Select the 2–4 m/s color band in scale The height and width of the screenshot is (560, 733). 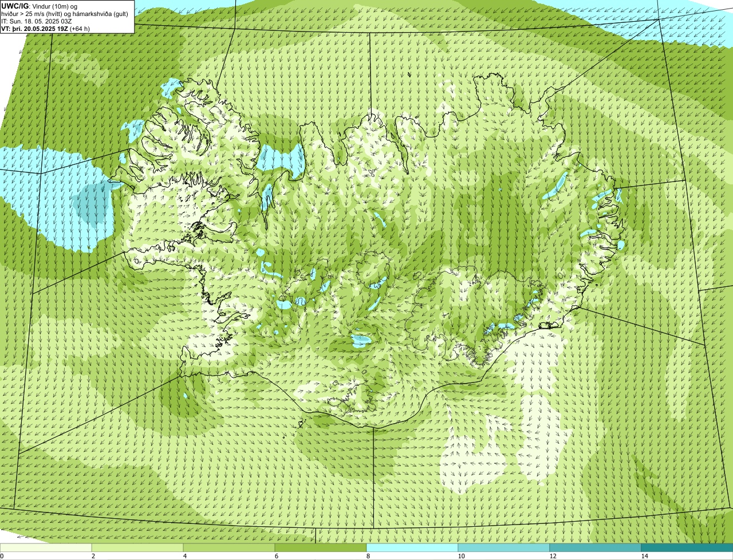[137, 548]
